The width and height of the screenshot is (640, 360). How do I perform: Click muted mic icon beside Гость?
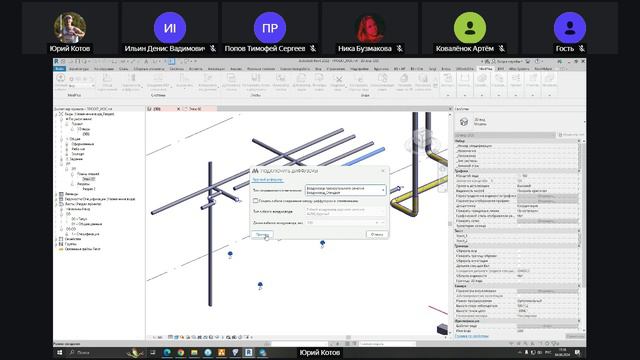coord(582,49)
